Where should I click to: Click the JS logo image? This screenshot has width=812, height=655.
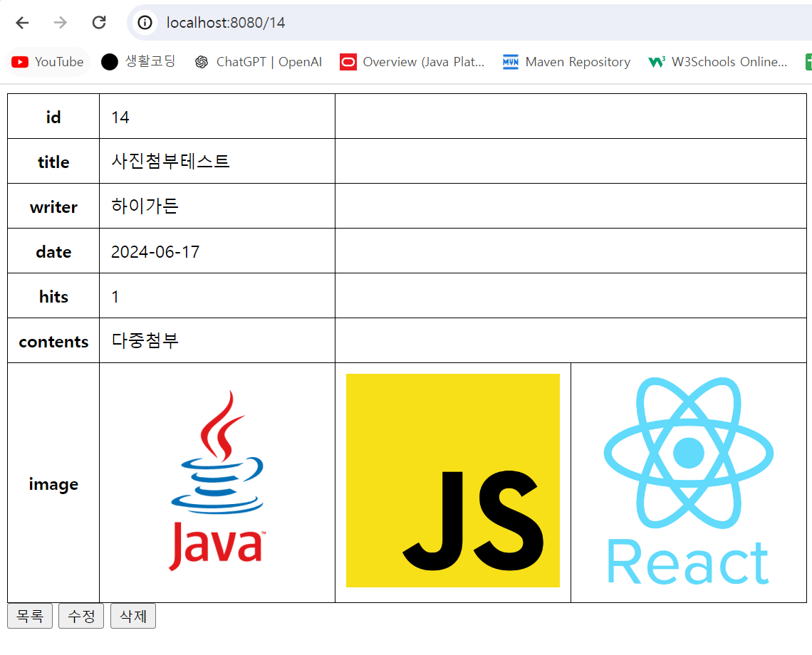click(452, 481)
